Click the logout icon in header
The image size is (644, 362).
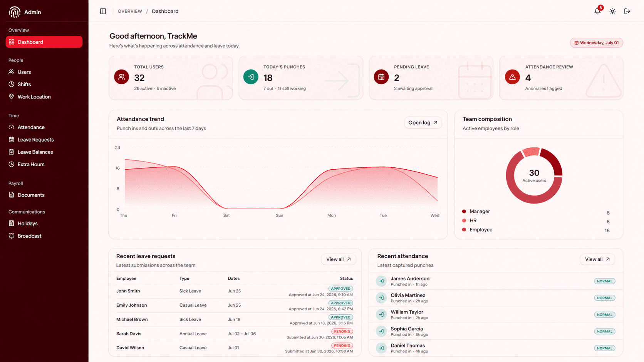(x=627, y=11)
